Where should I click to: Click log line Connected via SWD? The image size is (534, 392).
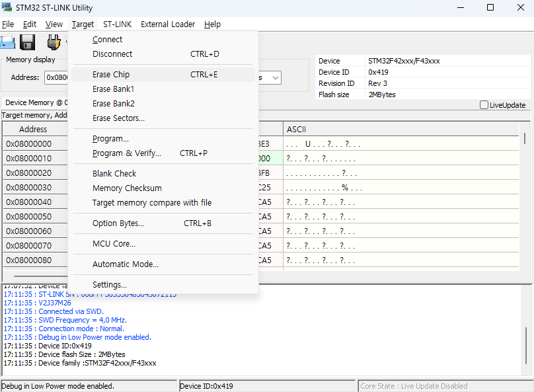[54, 311]
